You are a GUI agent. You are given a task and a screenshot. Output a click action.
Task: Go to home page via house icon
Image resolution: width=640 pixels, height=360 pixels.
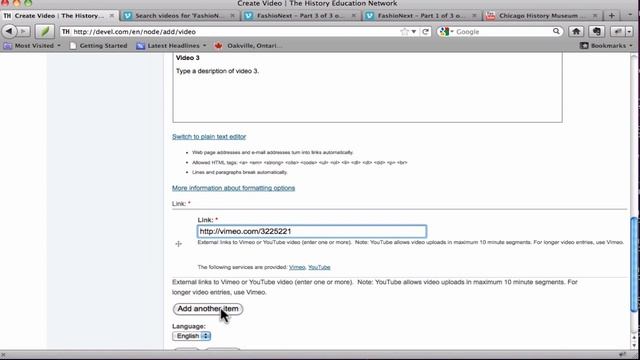[576, 31]
